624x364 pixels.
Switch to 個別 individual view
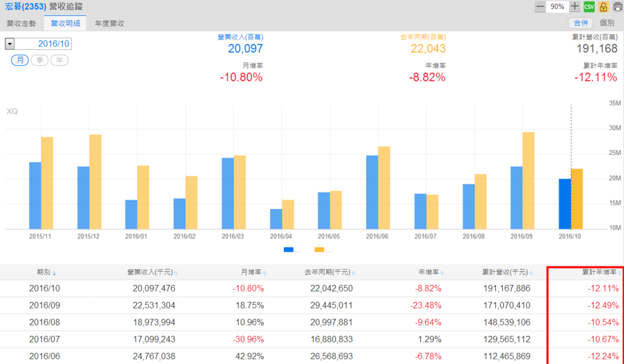coord(607,23)
